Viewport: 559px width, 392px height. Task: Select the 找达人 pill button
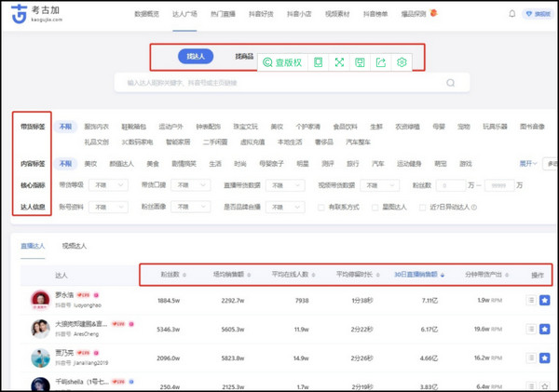(197, 57)
